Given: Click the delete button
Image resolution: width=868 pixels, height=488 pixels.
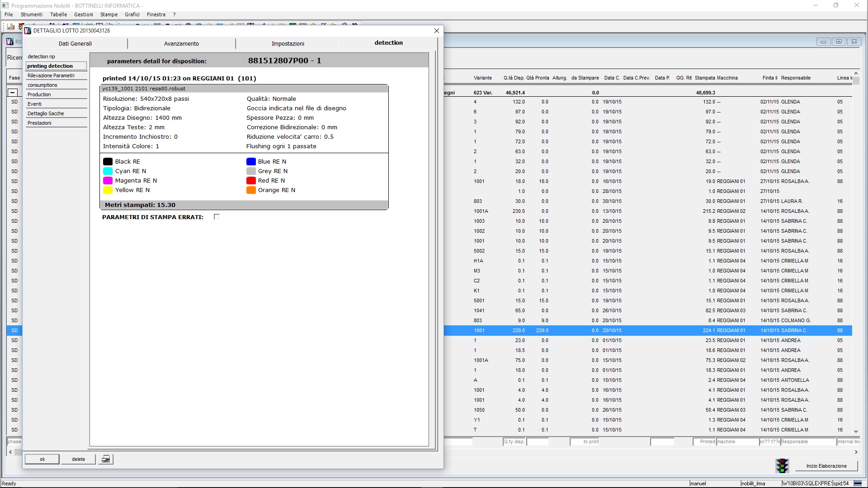Looking at the screenshot, I should click(78, 459).
